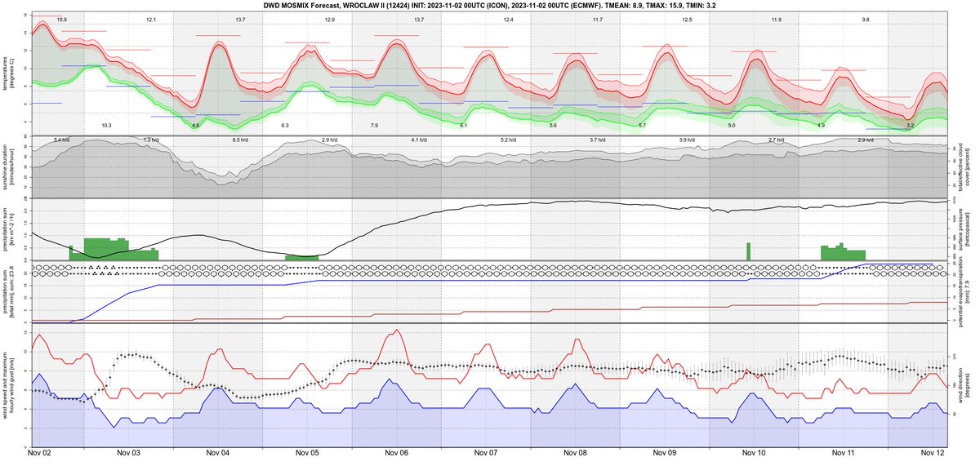
Task: Click the 5.0 minimum temperature value
Action: tap(732, 125)
